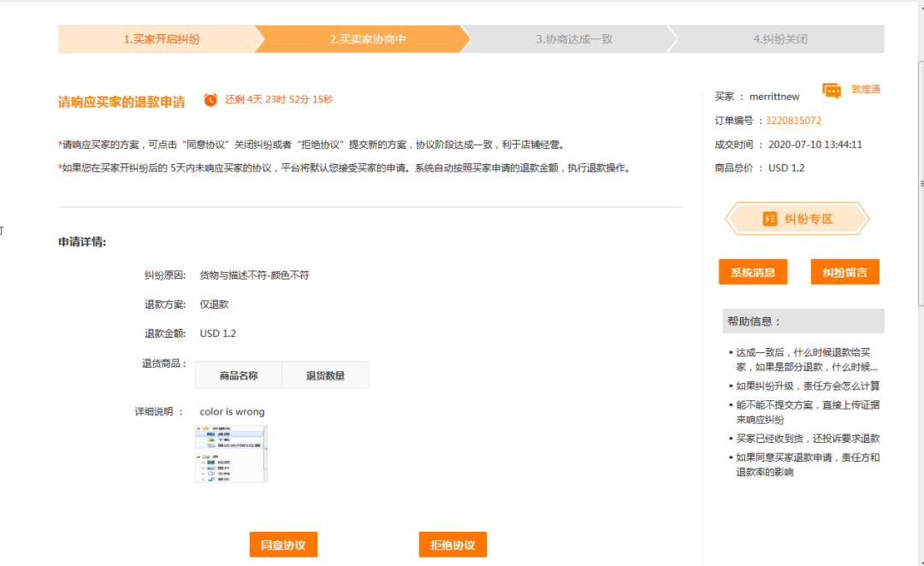The height and width of the screenshot is (566, 924).
Task: Click the 同意协议 button
Action: tap(283, 545)
